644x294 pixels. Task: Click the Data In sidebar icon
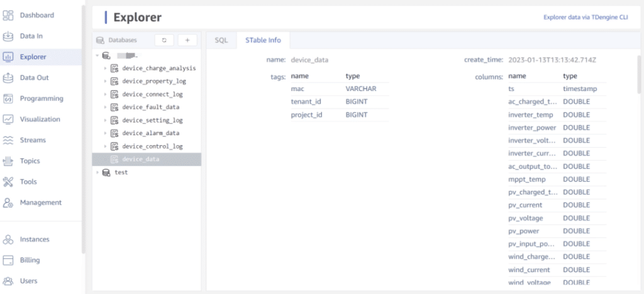tap(8, 36)
